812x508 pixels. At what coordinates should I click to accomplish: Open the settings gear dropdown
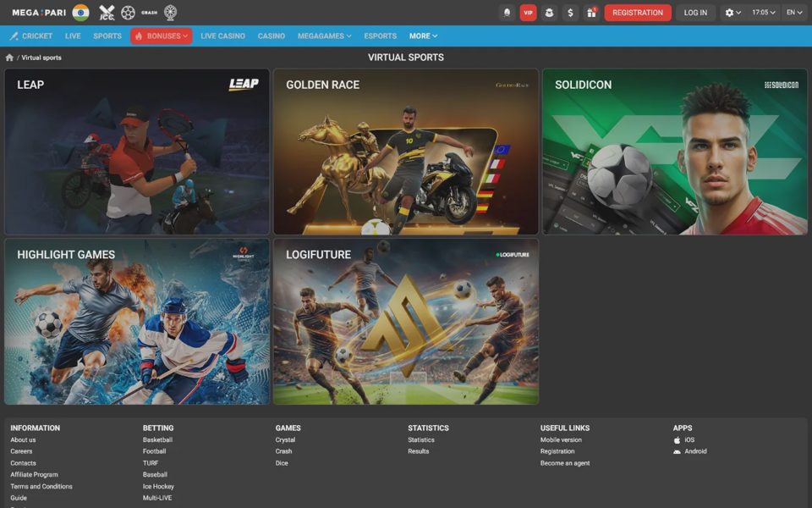click(732, 13)
